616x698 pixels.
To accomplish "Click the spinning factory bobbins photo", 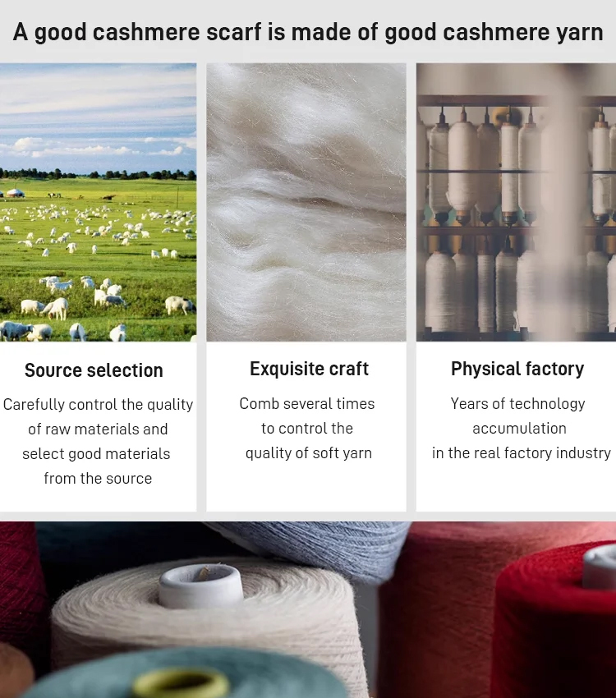I will pyautogui.click(x=517, y=203).
